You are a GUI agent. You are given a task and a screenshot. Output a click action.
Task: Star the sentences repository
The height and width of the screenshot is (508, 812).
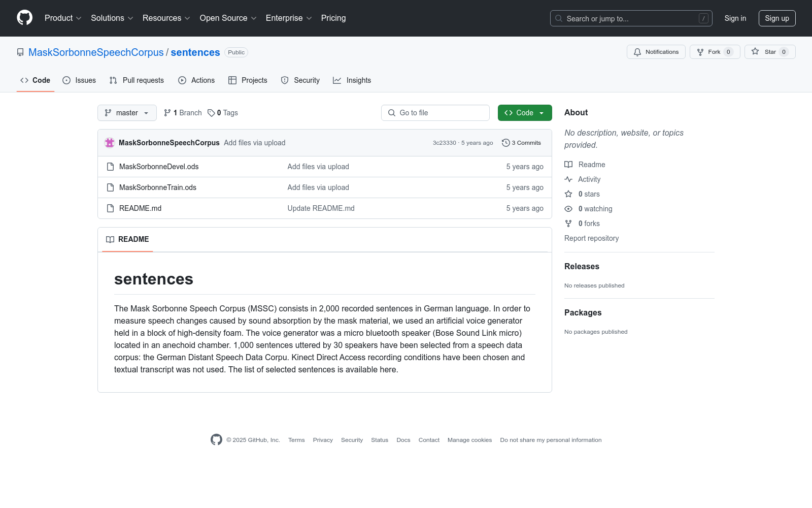point(770,52)
